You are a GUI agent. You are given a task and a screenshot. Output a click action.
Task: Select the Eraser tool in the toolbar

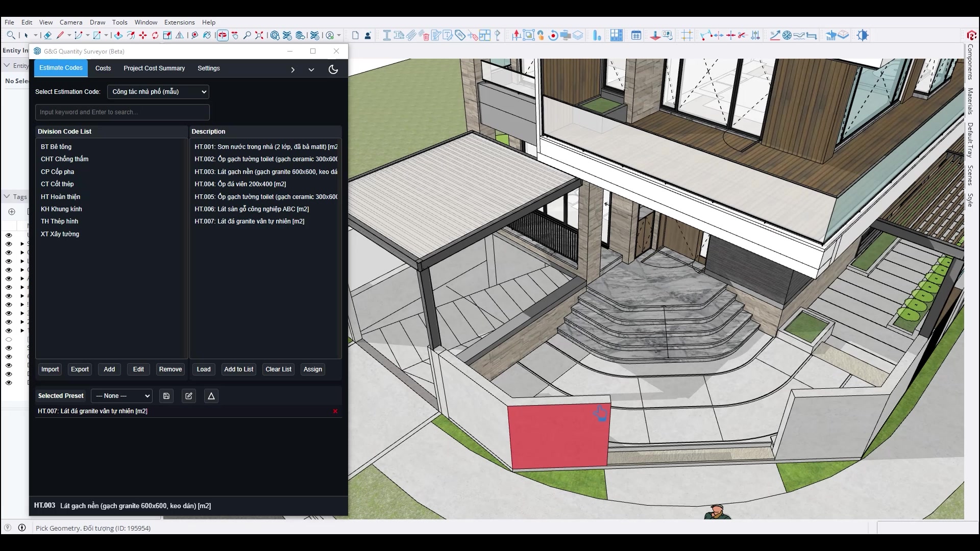47,35
